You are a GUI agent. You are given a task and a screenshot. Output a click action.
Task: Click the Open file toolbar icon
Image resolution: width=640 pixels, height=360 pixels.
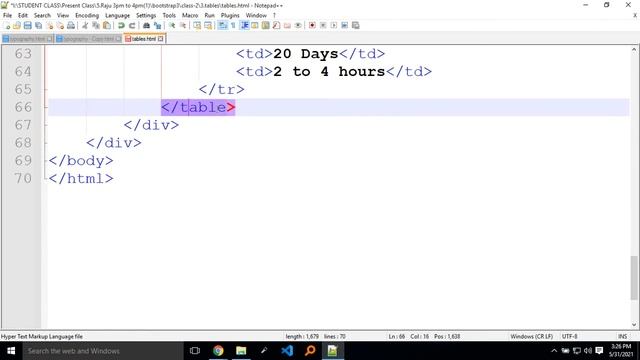(17, 25)
